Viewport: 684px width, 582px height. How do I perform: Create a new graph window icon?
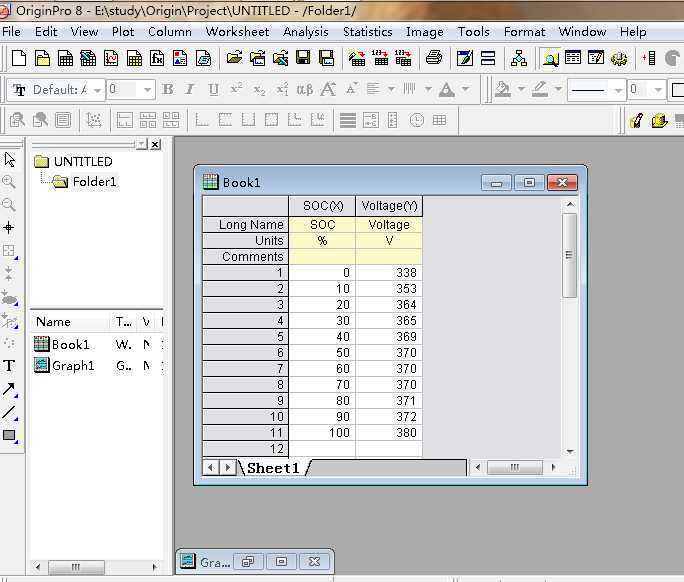coord(111,58)
